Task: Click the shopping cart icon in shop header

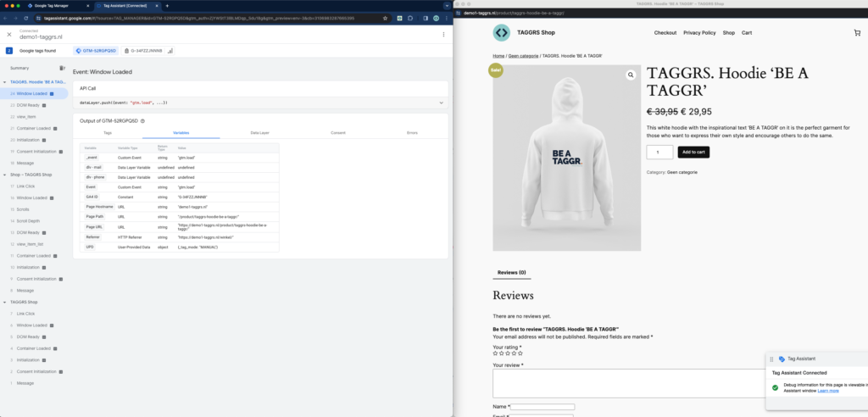Action: (857, 33)
